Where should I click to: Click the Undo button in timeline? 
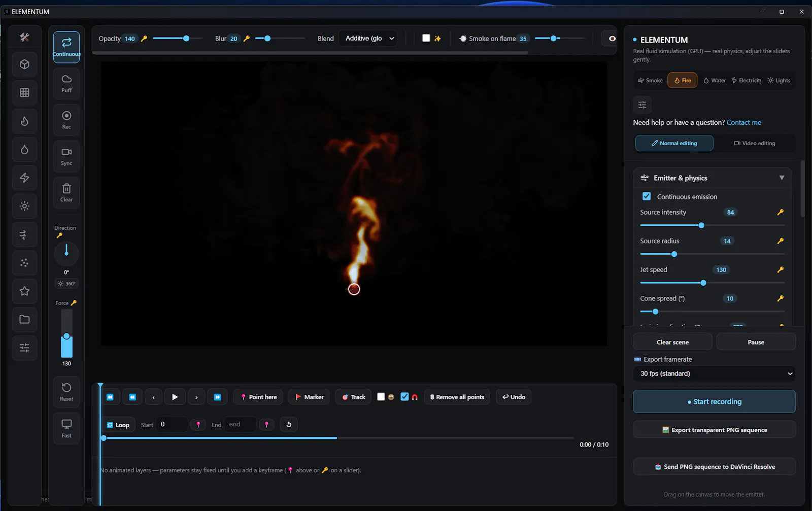[x=514, y=397]
